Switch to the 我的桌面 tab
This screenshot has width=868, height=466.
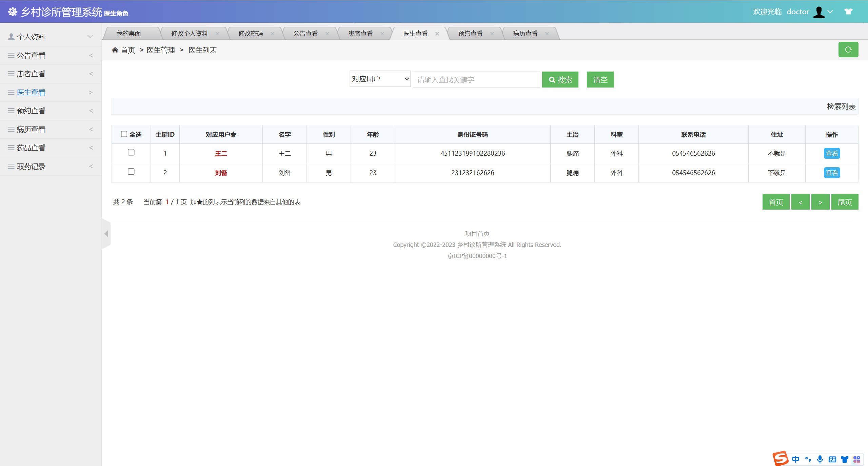pos(129,33)
